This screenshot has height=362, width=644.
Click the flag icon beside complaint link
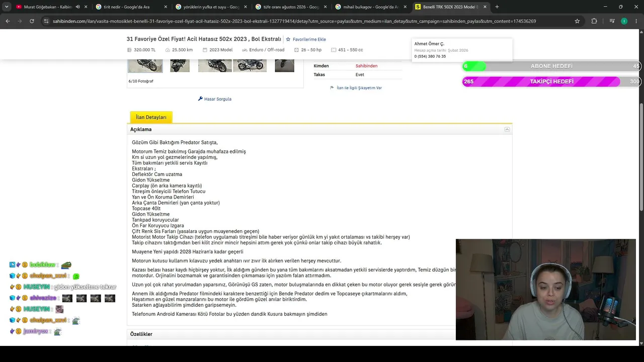tap(332, 87)
